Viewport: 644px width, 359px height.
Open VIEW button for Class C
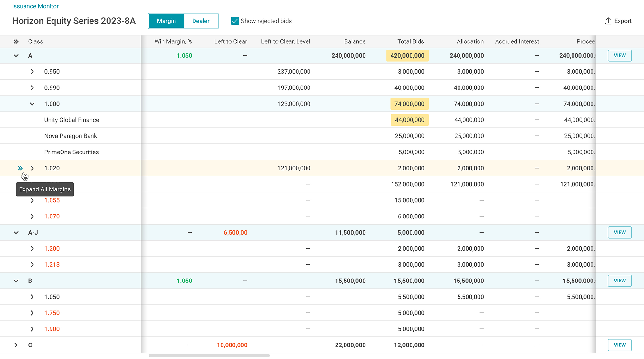(620, 345)
